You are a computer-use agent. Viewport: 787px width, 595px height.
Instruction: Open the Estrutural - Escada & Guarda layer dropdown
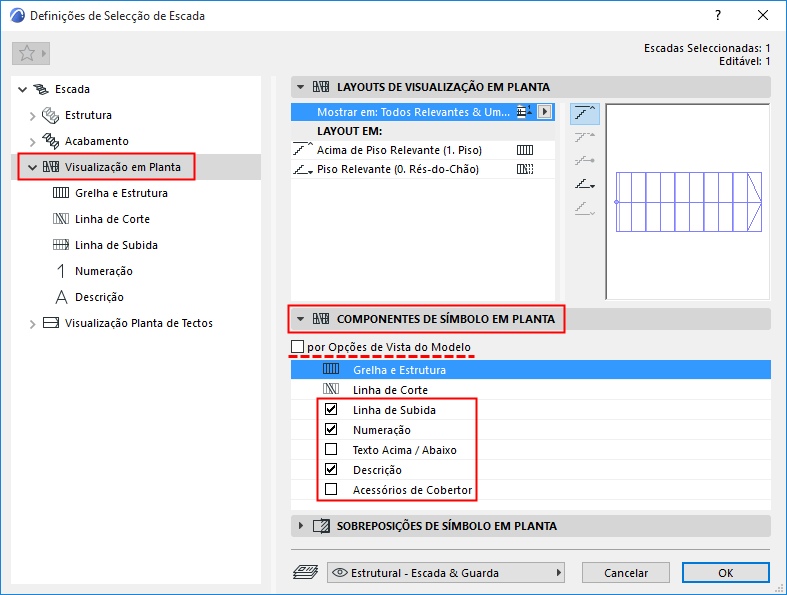click(446, 572)
